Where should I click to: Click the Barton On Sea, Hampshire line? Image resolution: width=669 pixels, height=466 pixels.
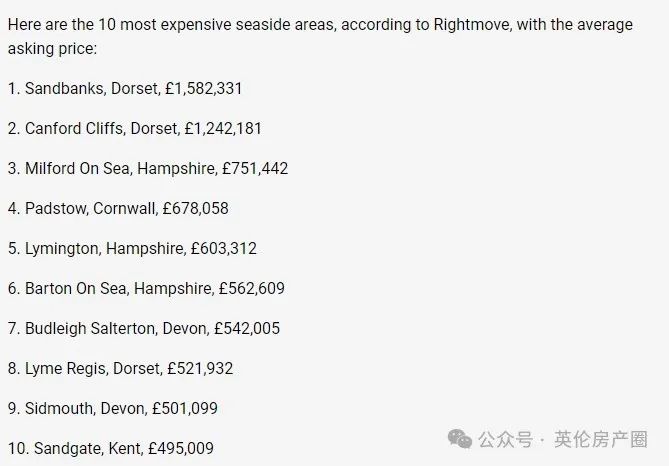click(x=146, y=288)
